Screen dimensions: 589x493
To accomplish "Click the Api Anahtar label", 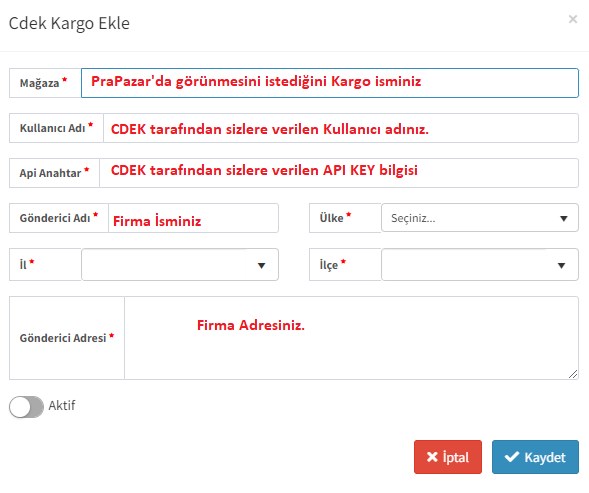I will tap(50, 173).
